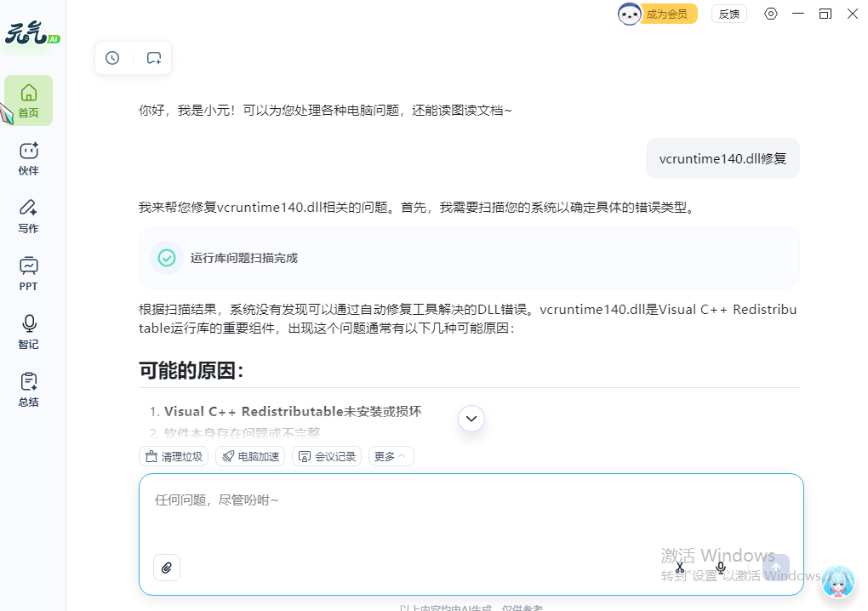
Task: Minimize the 元气AI window
Action: (798, 14)
